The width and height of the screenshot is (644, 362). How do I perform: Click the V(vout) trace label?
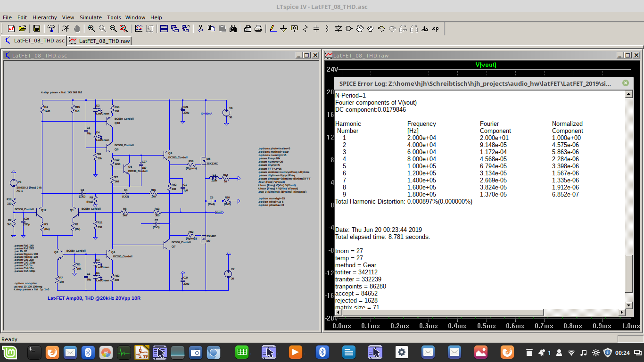tap(486, 65)
